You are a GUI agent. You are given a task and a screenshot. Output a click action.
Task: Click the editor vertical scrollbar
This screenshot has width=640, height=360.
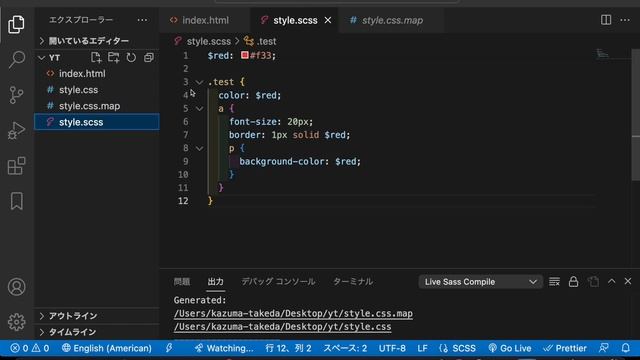[x=636, y=114]
